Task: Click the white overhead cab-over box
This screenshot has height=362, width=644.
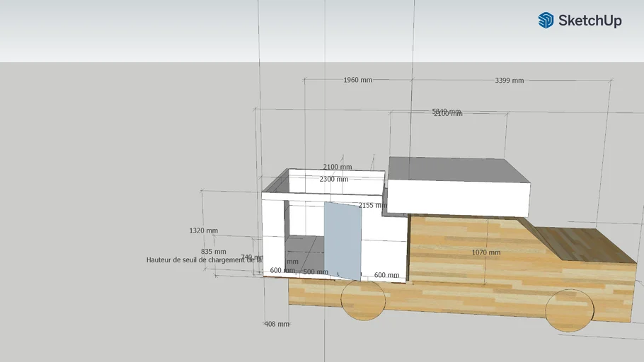Action: tap(460, 199)
